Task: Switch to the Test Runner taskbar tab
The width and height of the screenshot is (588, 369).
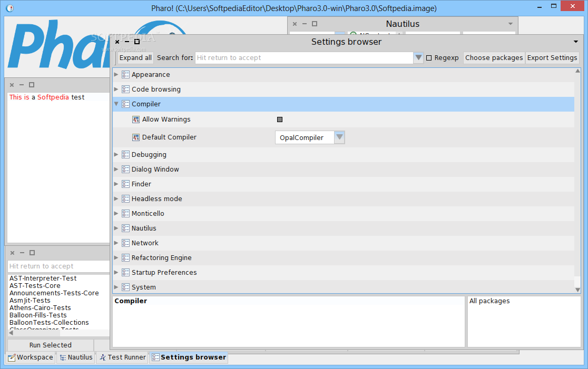Action: [122, 357]
